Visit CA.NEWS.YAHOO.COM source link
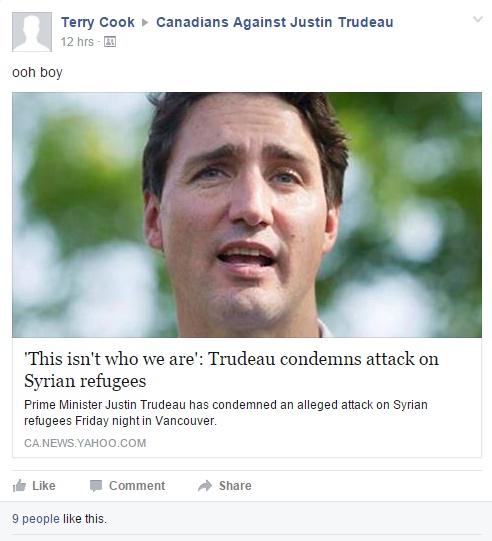The image size is (492, 541). tap(85, 443)
